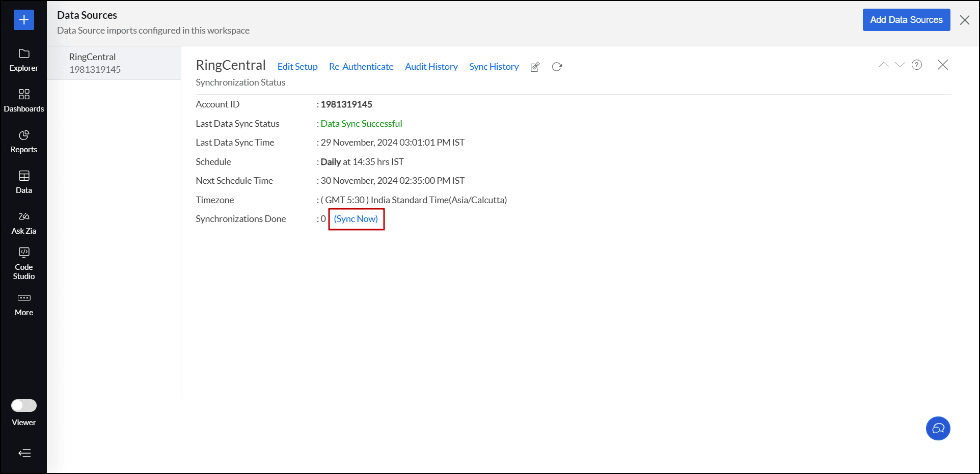Click the edit notes icon beside Sync History
The width and height of the screenshot is (980, 474).
(534, 67)
